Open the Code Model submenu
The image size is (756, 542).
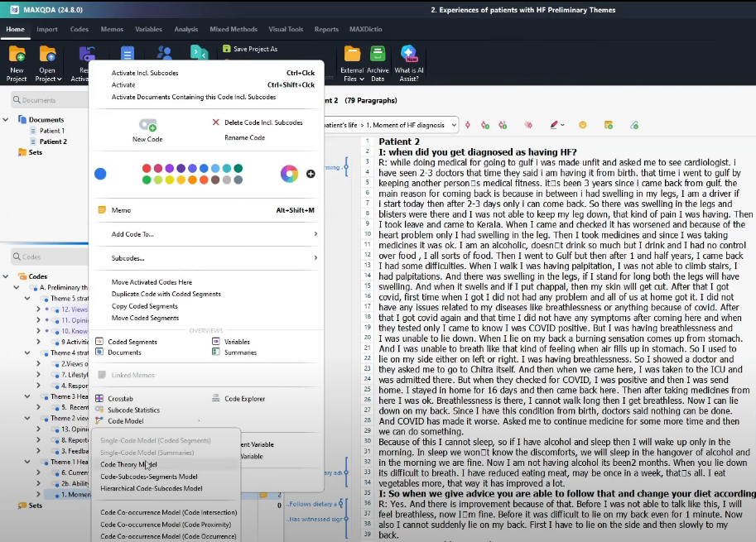[x=147, y=421]
